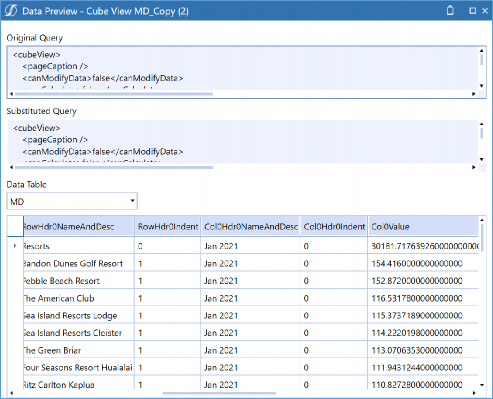Maximize the Data Preview window
Image resolution: width=493 pixels, height=399 pixels.
point(472,11)
